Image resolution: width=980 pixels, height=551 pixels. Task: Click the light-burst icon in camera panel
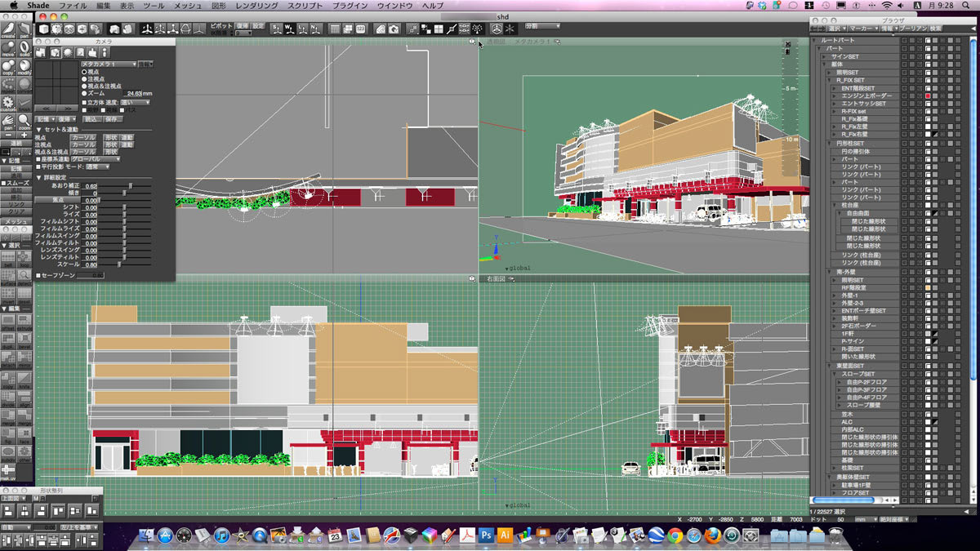point(68,52)
